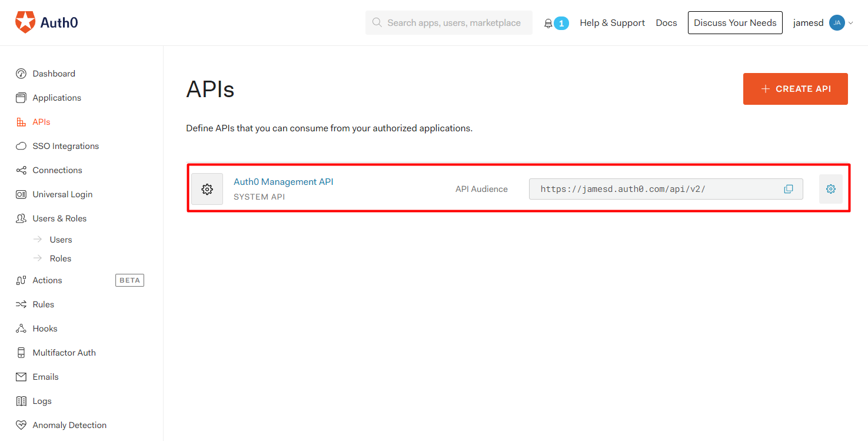Click the Rules shuffle icon

click(21, 304)
